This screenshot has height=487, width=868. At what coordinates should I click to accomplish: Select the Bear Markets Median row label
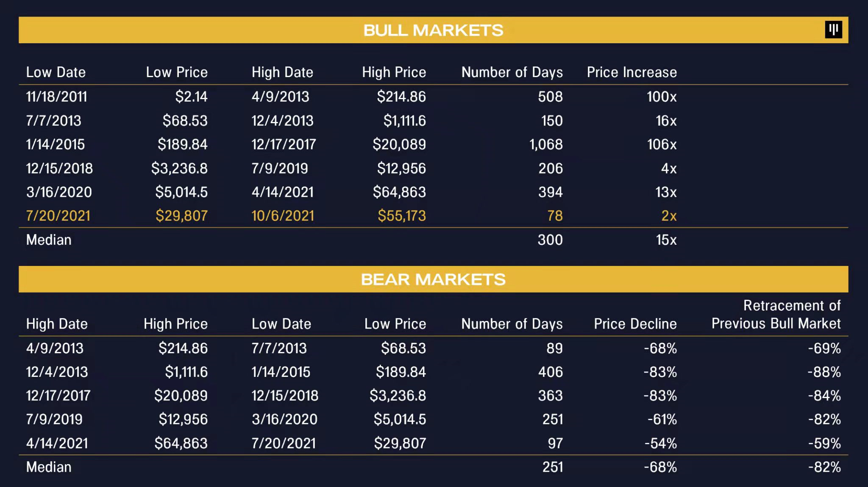(49, 467)
